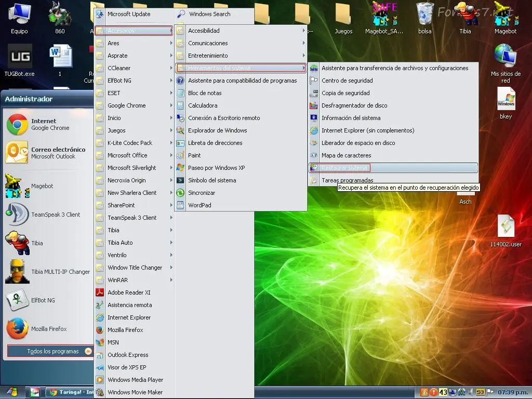Open Windows Movie Maker
Viewport: 532px width, 399px height.
(134, 392)
